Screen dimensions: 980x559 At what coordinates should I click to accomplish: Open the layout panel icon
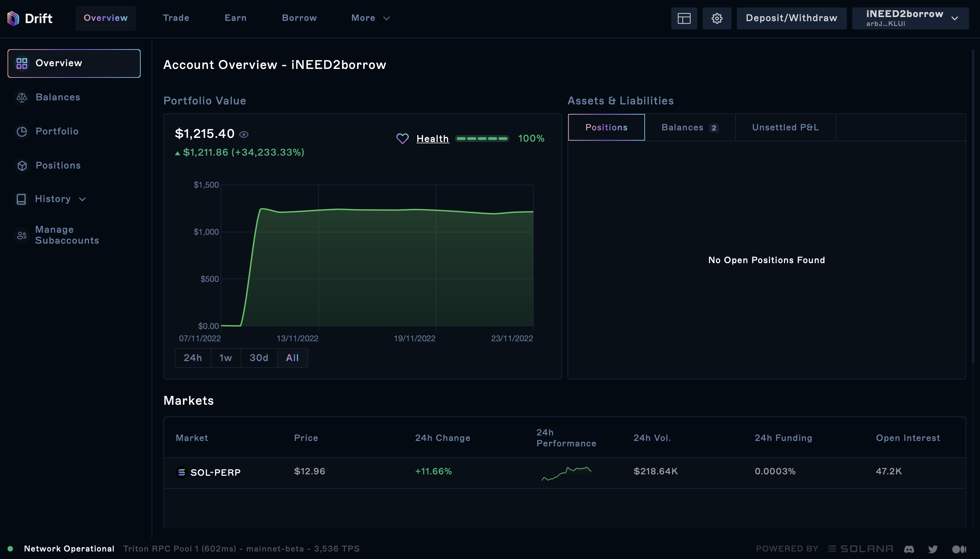pos(684,18)
